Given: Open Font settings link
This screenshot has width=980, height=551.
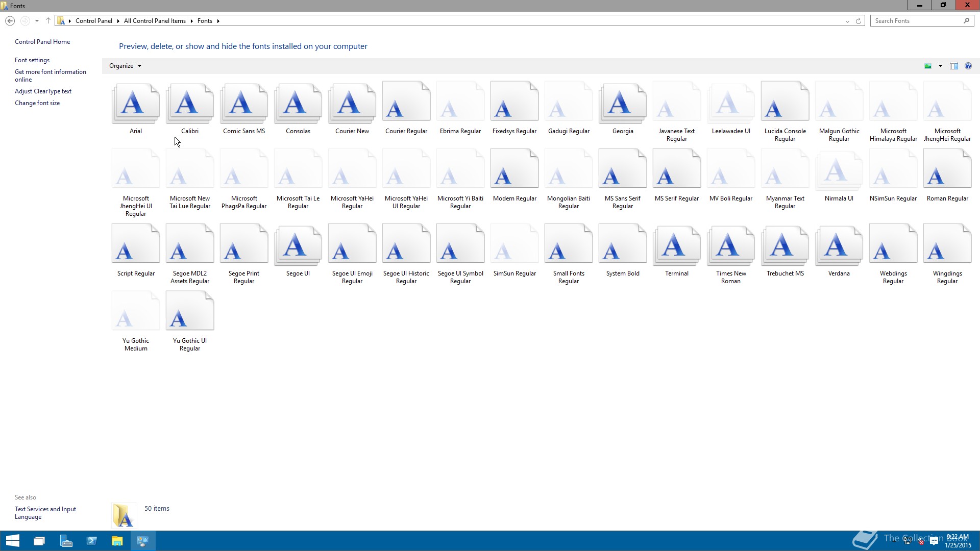Looking at the screenshot, I should pos(32,60).
